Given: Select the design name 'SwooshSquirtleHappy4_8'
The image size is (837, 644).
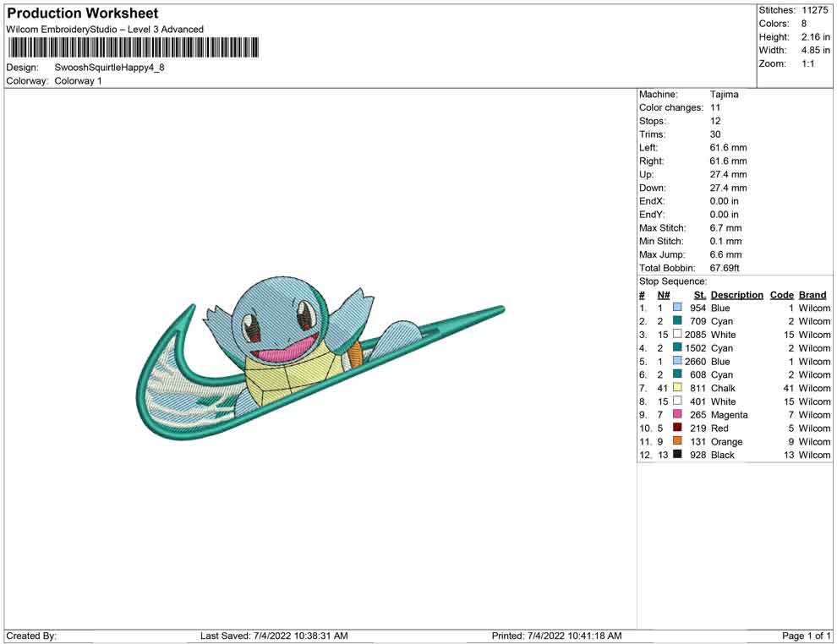Looking at the screenshot, I should tap(109, 68).
